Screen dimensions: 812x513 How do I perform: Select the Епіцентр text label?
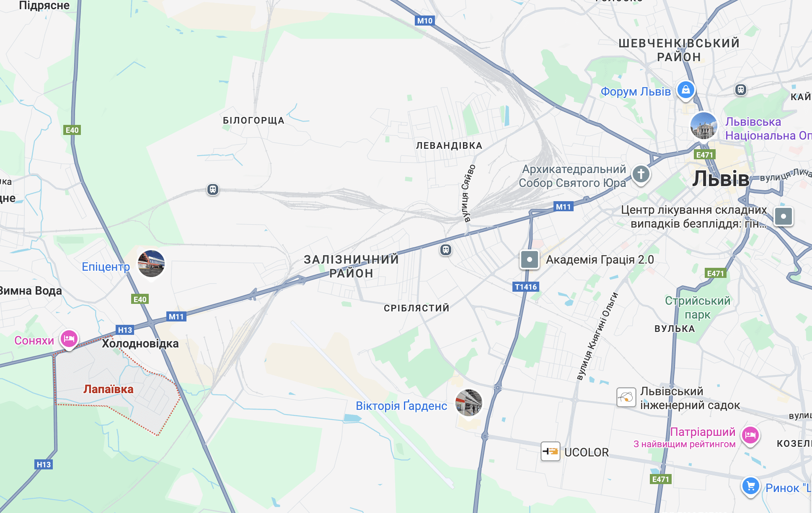(106, 267)
